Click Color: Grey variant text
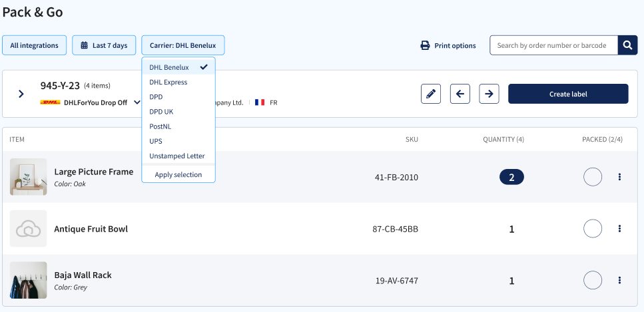Viewport: 644px width, 312px height. pos(71,287)
